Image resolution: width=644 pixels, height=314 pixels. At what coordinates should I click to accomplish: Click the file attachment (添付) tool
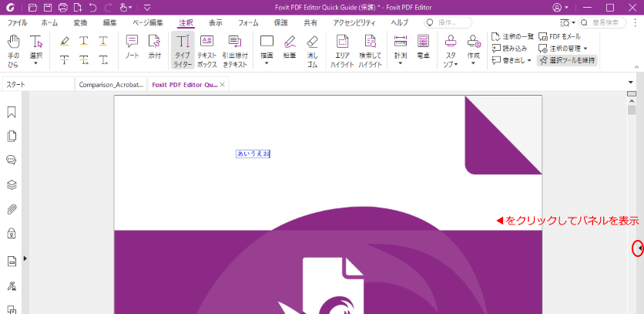(x=154, y=47)
